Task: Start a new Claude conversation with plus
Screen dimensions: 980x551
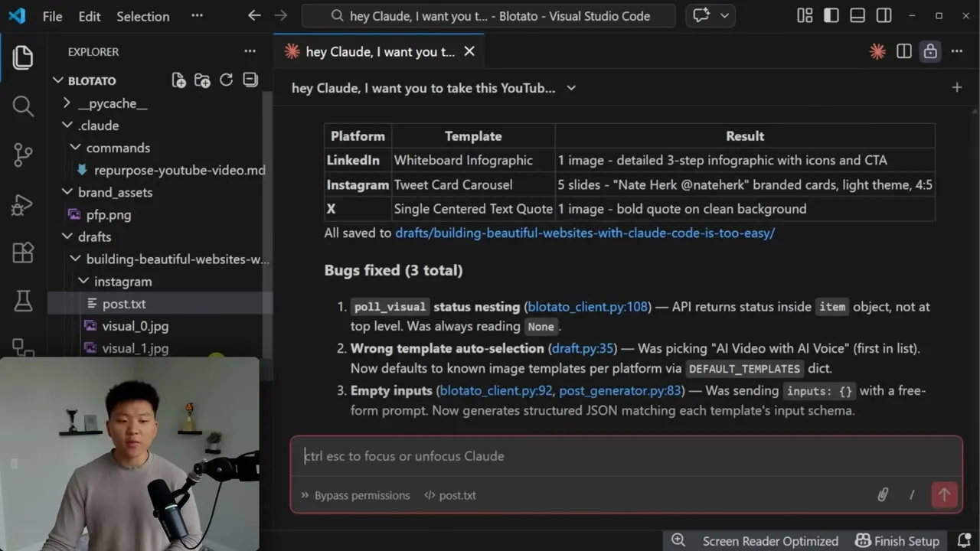Action: 957,88
